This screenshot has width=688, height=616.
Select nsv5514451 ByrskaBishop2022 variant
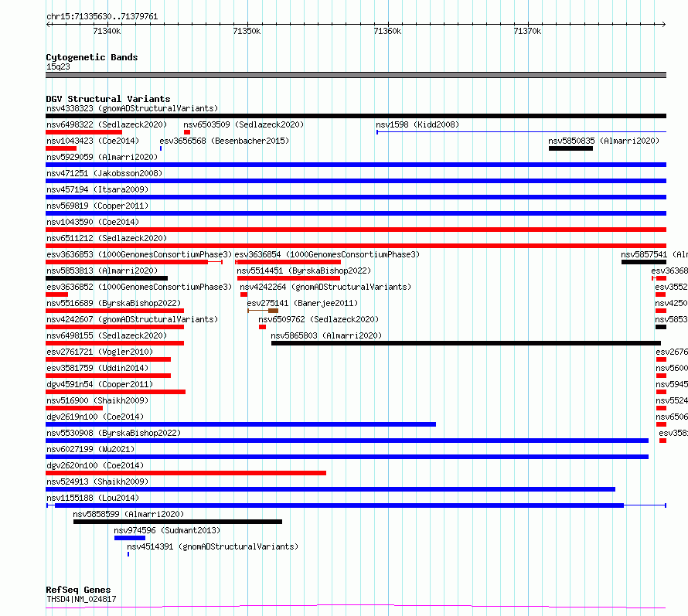[288, 278]
